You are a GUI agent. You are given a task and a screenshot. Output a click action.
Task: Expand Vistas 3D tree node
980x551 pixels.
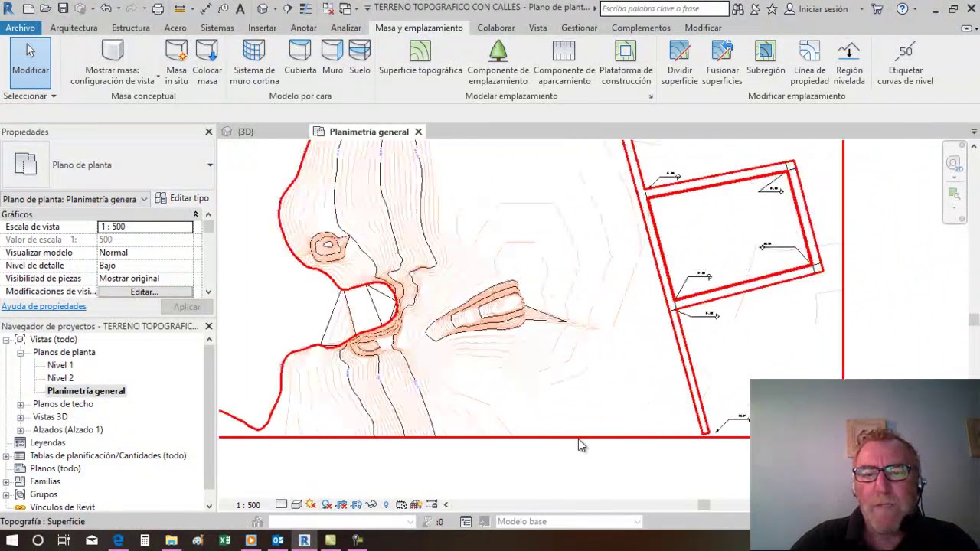point(21,417)
